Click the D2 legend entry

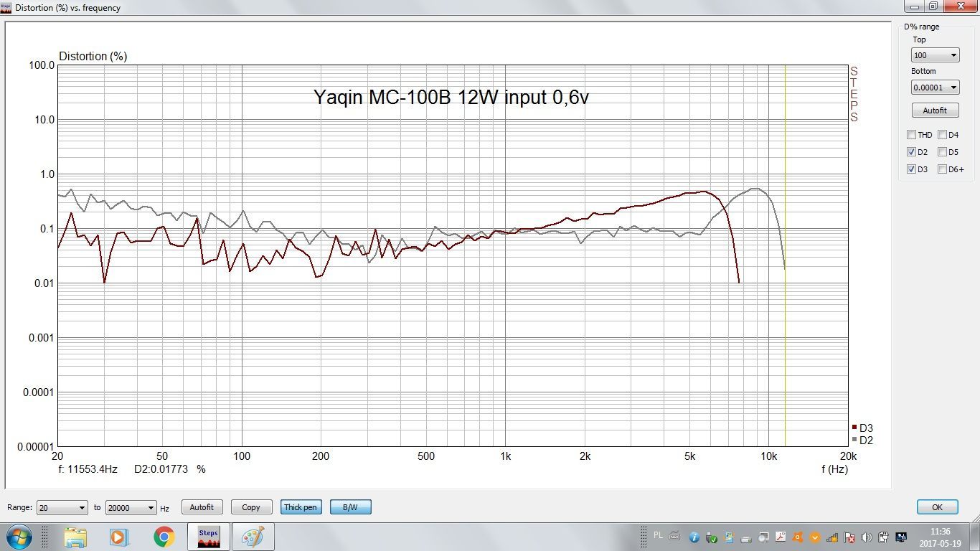pos(862,440)
